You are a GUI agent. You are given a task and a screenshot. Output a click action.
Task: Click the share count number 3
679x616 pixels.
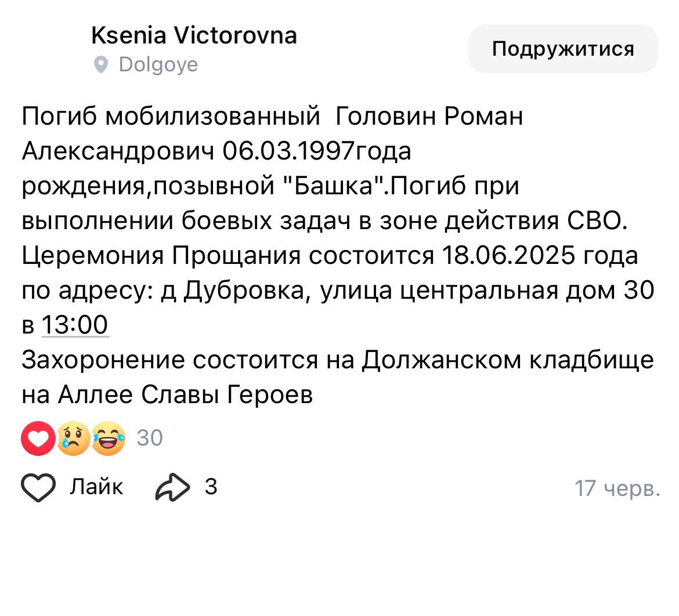coord(211,487)
